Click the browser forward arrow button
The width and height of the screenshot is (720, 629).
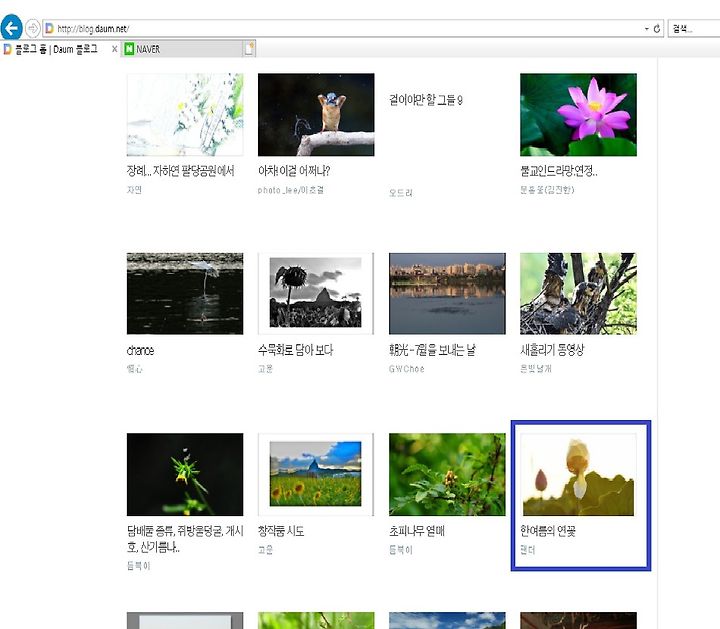click(x=32, y=28)
